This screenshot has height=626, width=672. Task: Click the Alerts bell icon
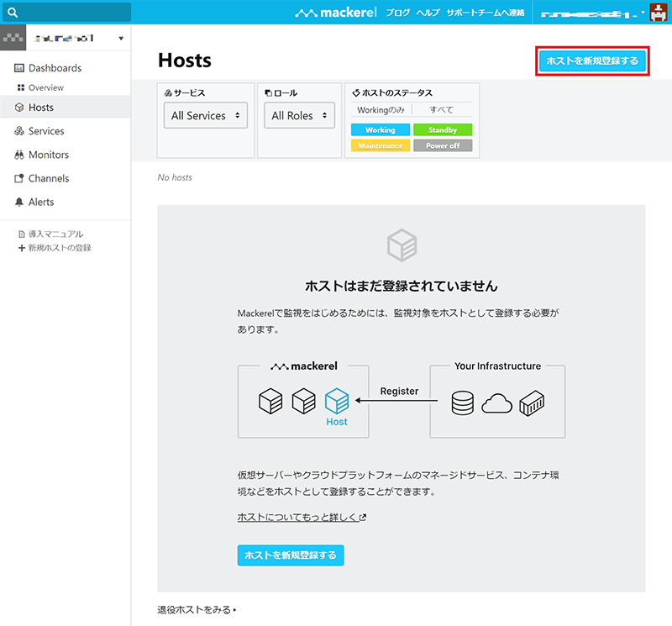[x=20, y=202]
